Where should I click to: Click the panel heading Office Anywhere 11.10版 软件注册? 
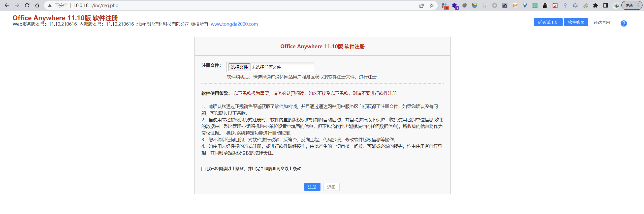[322, 46]
